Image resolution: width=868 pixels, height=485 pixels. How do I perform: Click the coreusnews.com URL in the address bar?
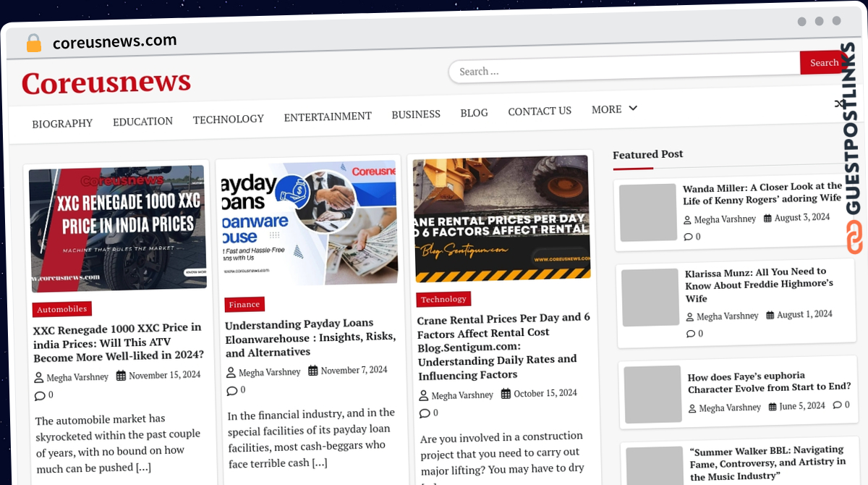click(114, 42)
